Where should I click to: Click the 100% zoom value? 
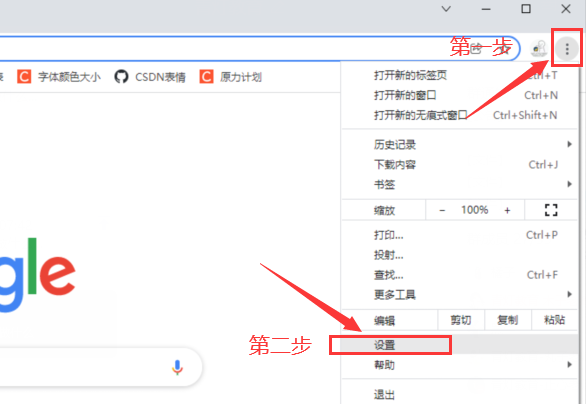475,210
